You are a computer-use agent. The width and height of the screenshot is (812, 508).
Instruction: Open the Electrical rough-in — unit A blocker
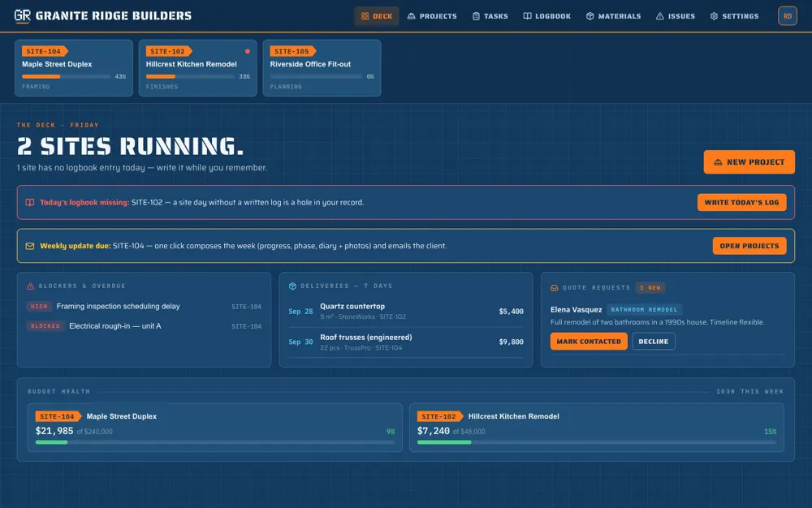144,326
